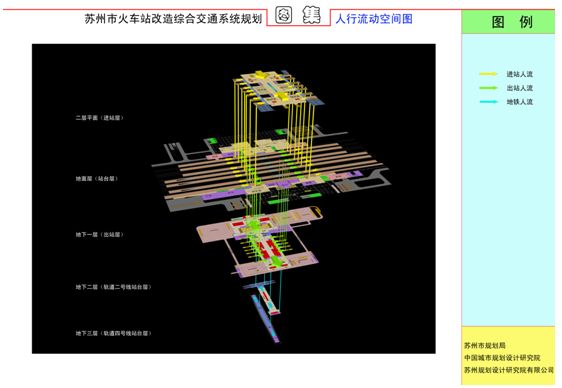Select the 地下二层 metro line 2 label

coord(113,287)
